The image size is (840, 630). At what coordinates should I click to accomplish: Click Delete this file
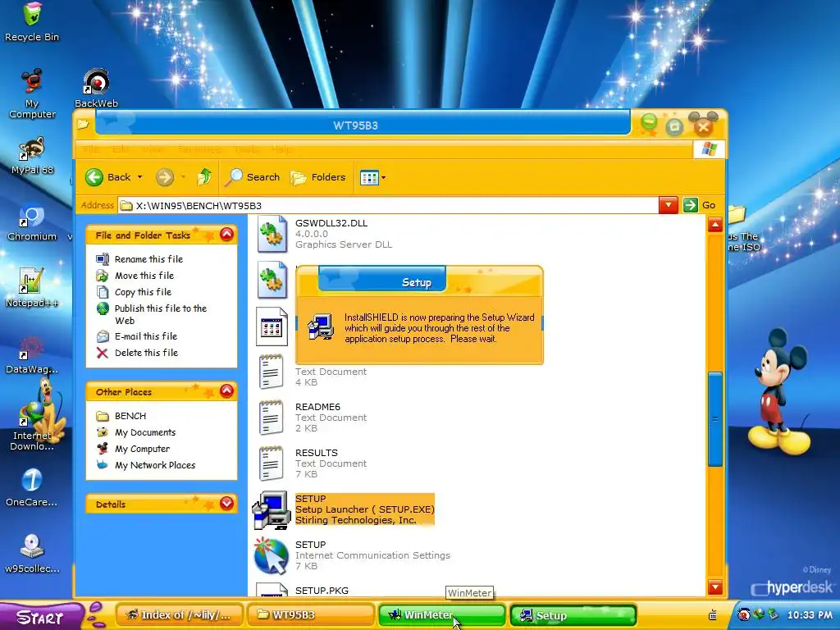(x=146, y=353)
